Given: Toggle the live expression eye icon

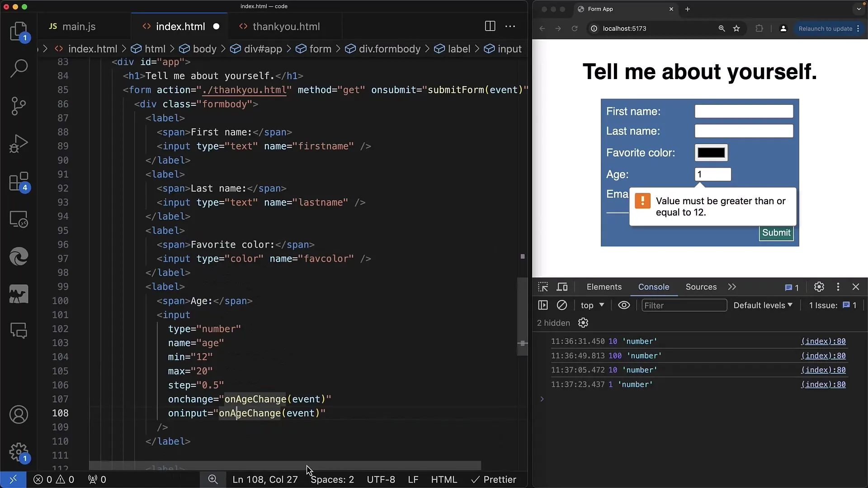Looking at the screenshot, I should [624, 305].
